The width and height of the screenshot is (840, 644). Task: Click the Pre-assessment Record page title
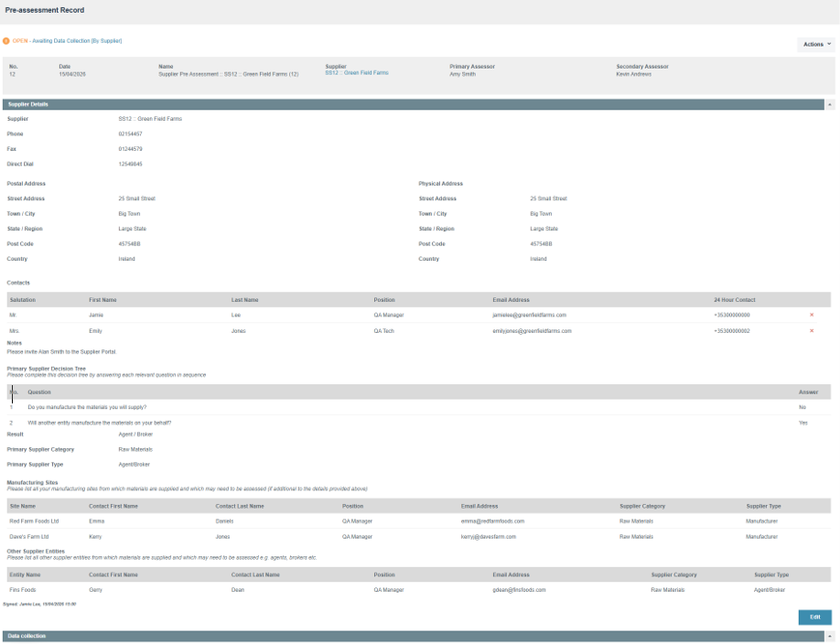point(45,10)
